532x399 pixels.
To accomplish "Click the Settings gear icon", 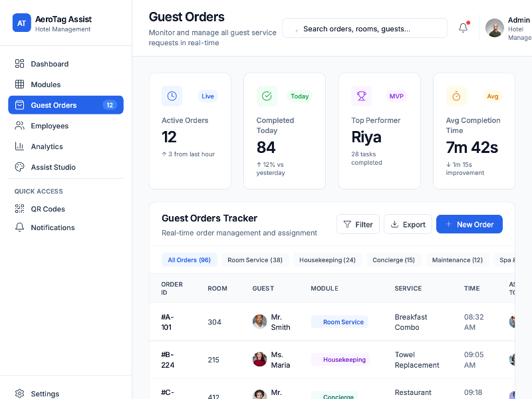I will [x=19, y=394].
